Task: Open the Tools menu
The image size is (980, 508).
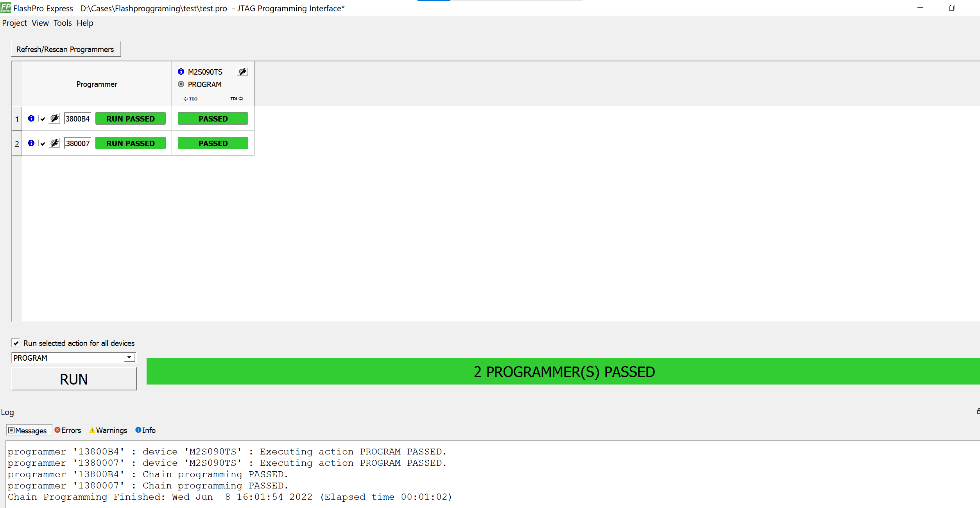Action: (x=63, y=23)
